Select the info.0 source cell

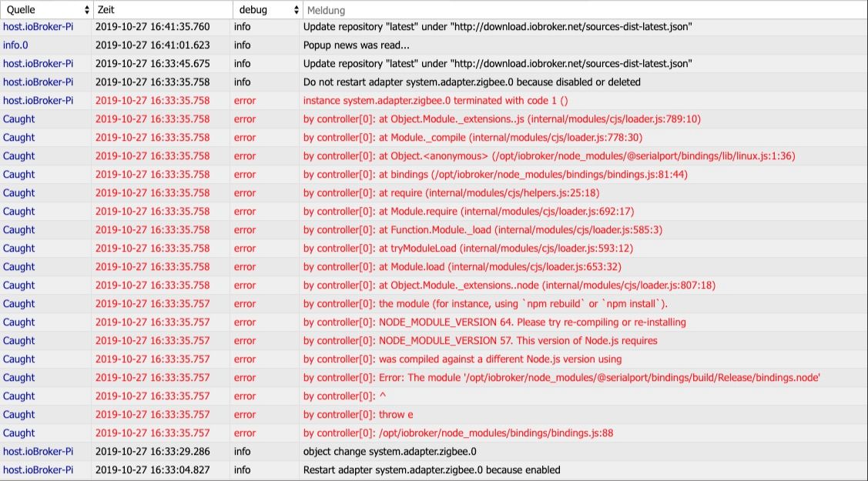point(15,45)
